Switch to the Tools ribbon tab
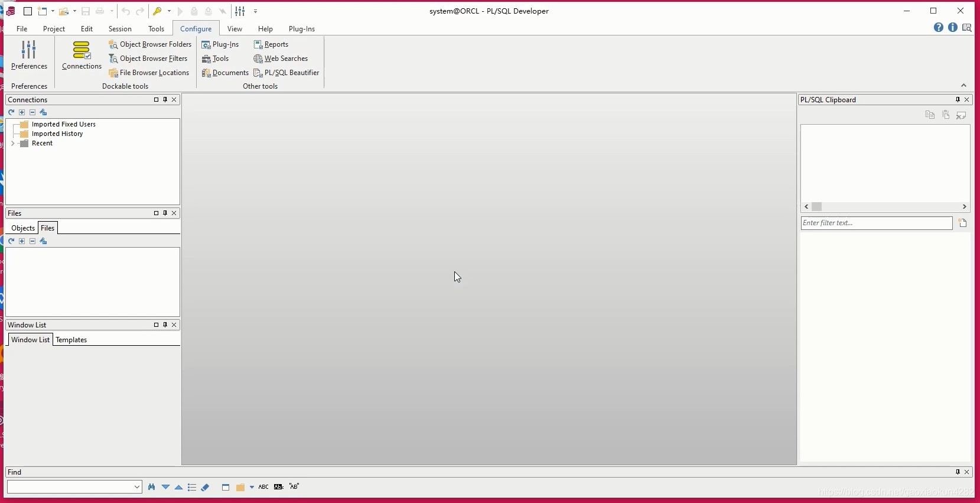The height and width of the screenshot is (503, 980). 156,28
